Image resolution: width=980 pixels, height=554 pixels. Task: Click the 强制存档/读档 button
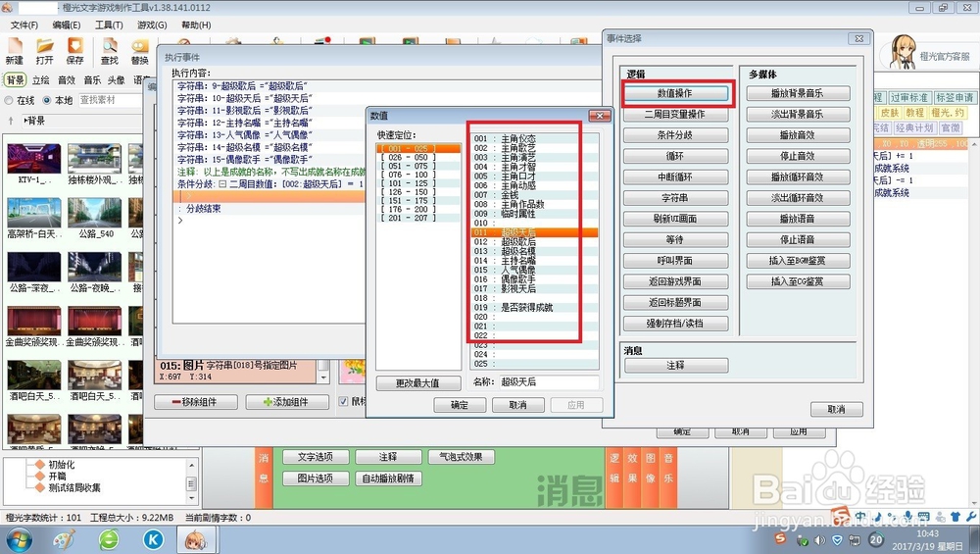675,324
